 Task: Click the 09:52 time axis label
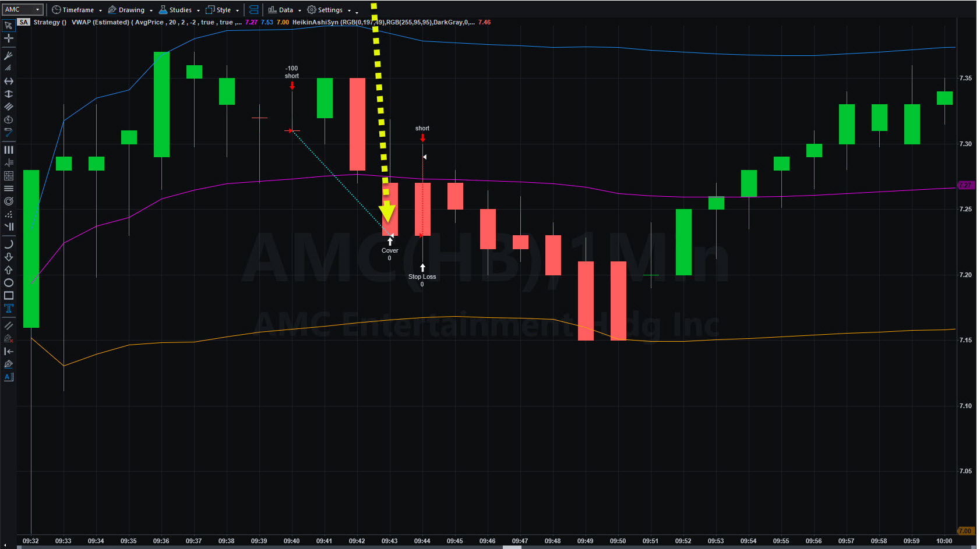[x=683, y=541]
